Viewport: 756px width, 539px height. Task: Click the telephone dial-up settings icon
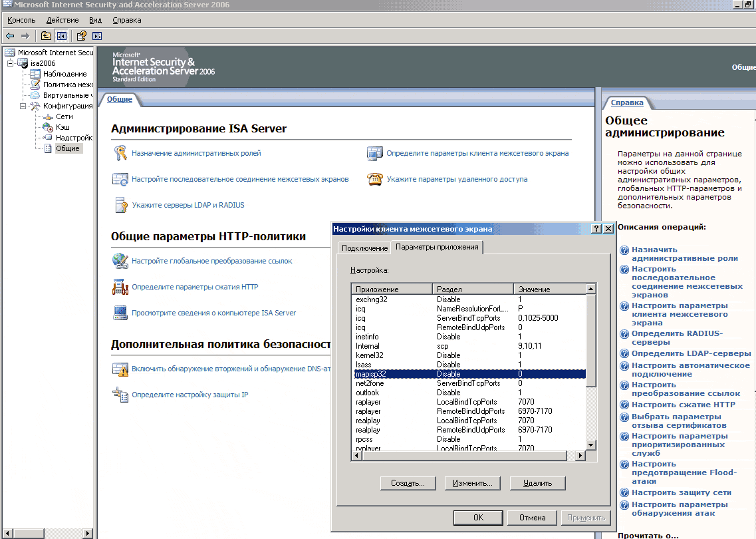[x=374, y=179]
